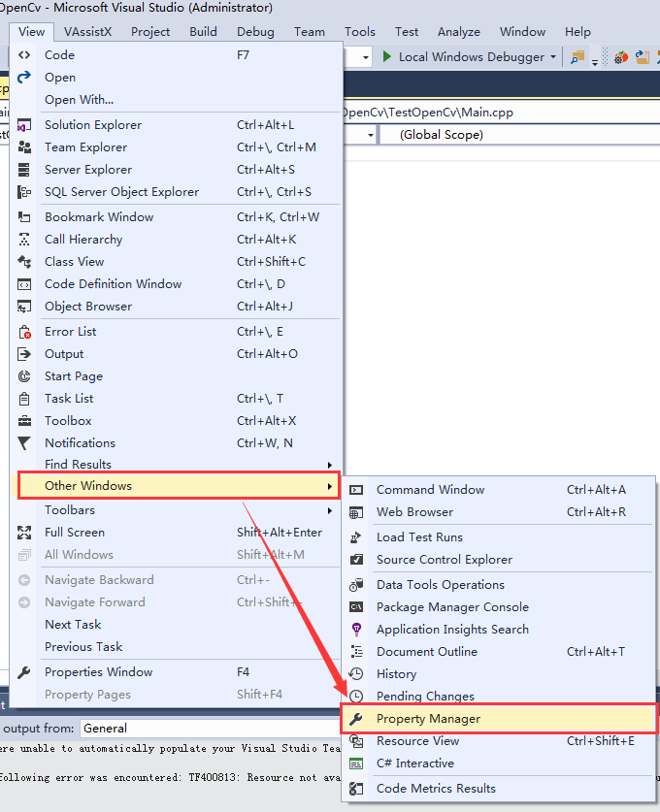Open the Team menu
Screen dimensions: 660x812
click(x=310, y=32)
